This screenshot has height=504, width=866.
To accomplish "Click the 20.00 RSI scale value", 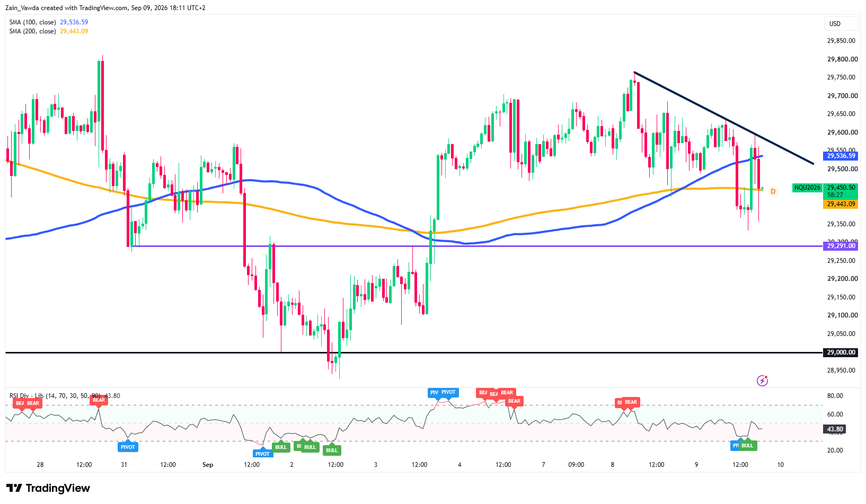I will [x=835, y=450].
